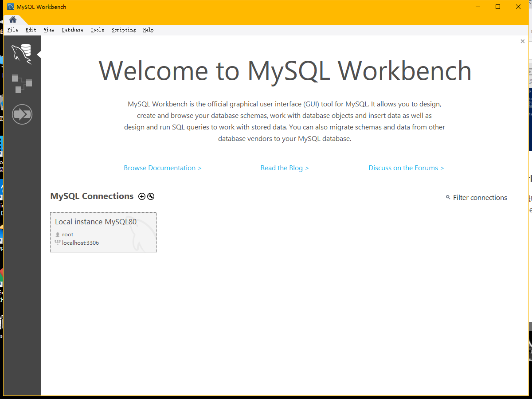
Task: Open Manage Connections wrench icon
Action: click(x=151, y=196)
